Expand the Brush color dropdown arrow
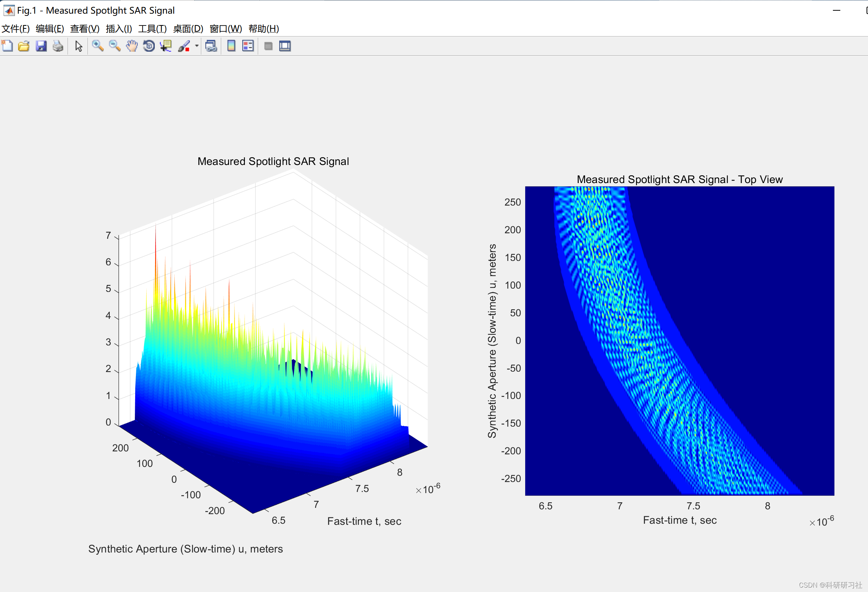The width and height of the screenshot is (868, 592). pyautogui.click(x=197, y=46)
